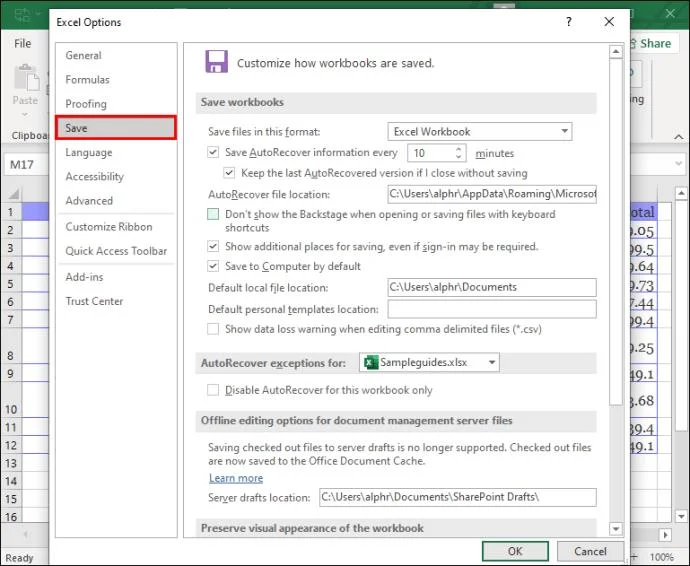690x566 pixels.
Task: Click the AutoRecover file location field
Action: [492, 194]
